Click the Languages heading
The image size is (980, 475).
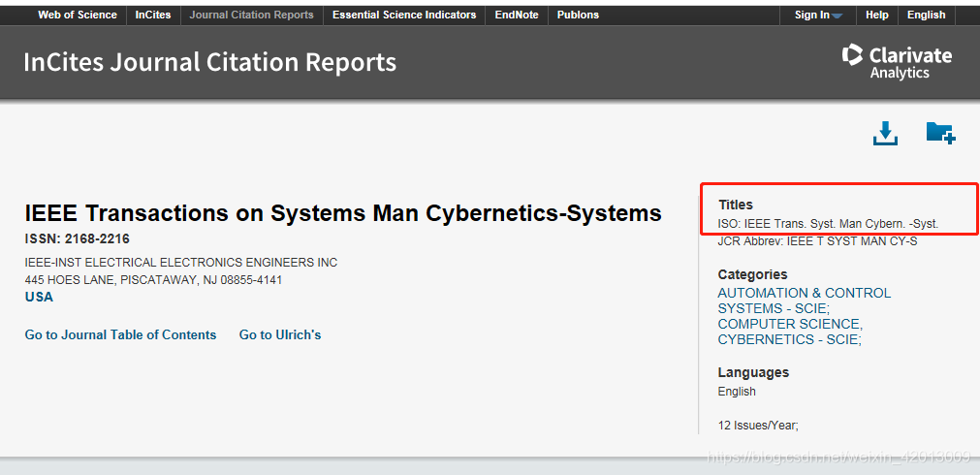[x=753, y=372]
